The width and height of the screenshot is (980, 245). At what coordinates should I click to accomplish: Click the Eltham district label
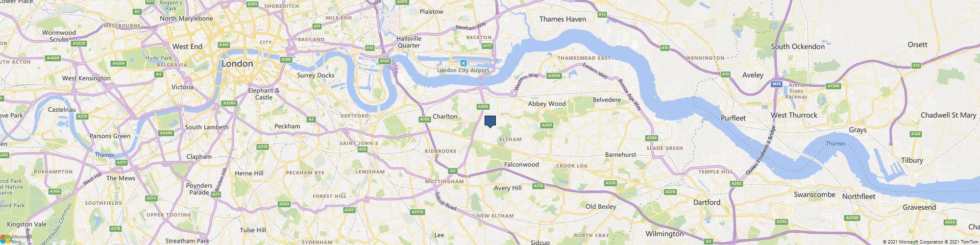coord(510,140)
